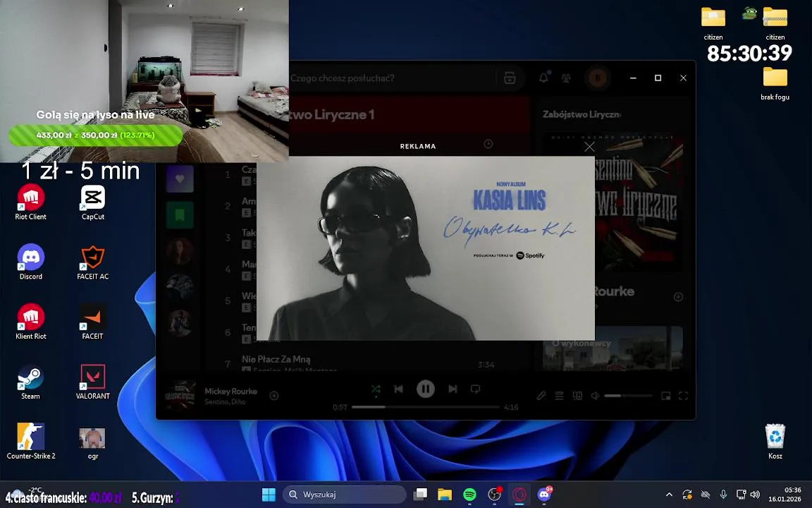Viewport: 812px width, 508px height.
Task: Open the Spotify profile avatar menu
Action: tap(598, 78)
